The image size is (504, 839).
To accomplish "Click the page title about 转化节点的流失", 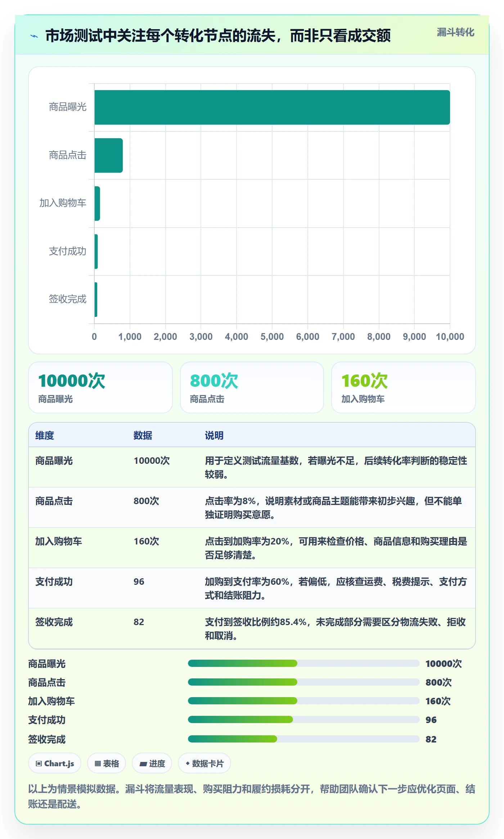I will [x=218, y=36].
